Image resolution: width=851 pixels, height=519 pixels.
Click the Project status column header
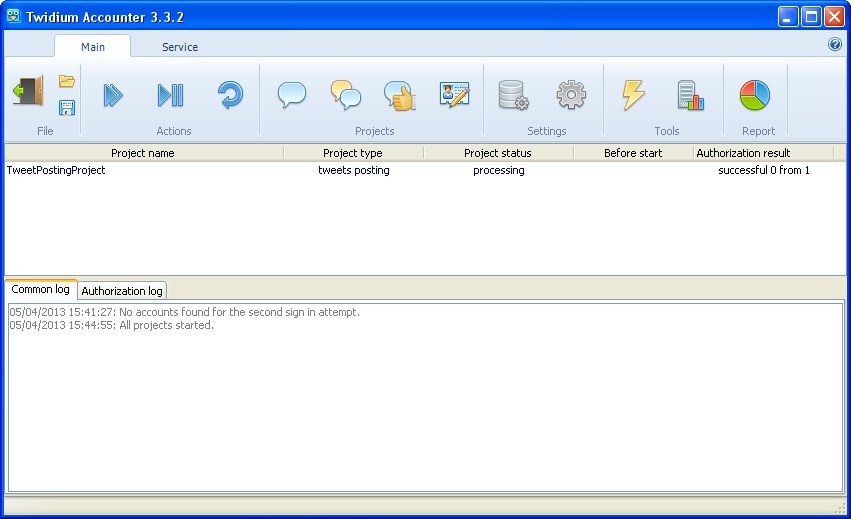498,153
